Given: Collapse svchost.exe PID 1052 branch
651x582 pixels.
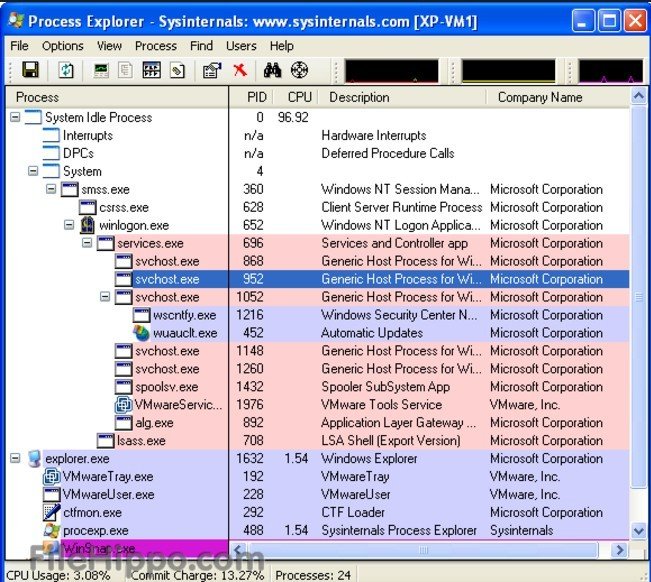Looking at the screenshot, I should pos(105,297).
